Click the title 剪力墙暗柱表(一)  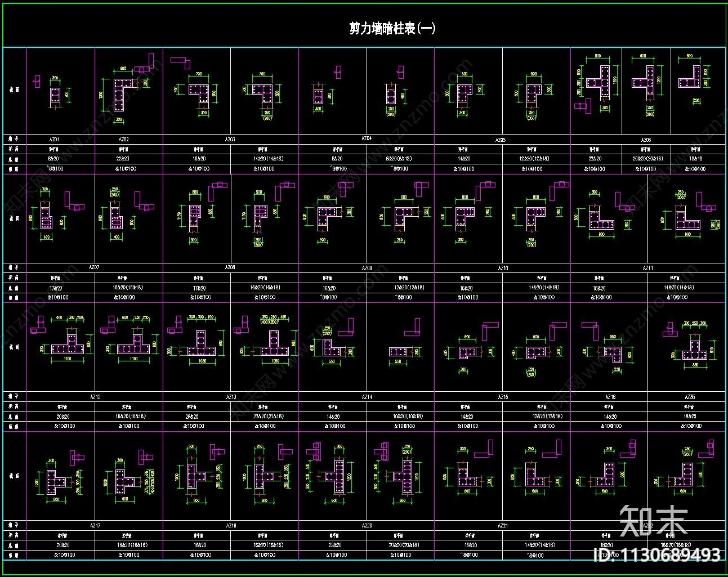392,28
